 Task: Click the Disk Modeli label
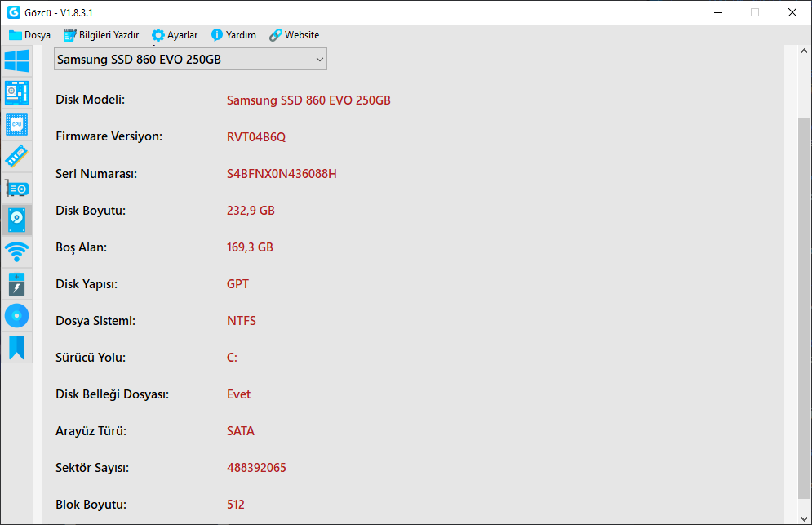[90, 100]
